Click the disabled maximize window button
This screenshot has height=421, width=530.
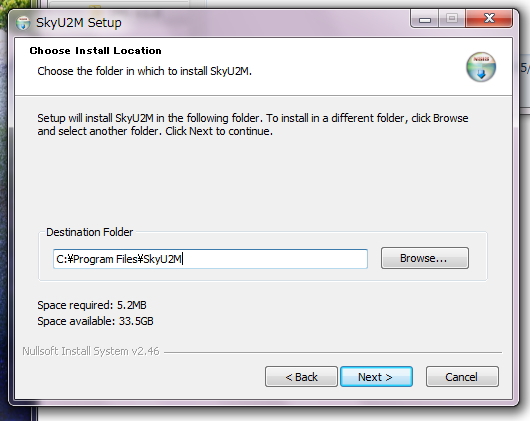pyautogui.click(x=452, y=19)
